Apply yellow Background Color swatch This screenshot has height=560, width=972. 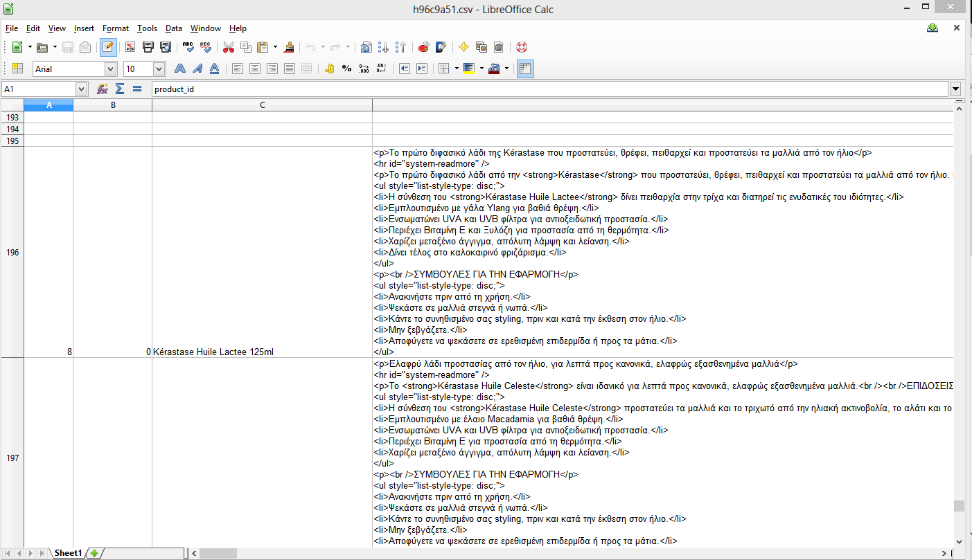469,69
